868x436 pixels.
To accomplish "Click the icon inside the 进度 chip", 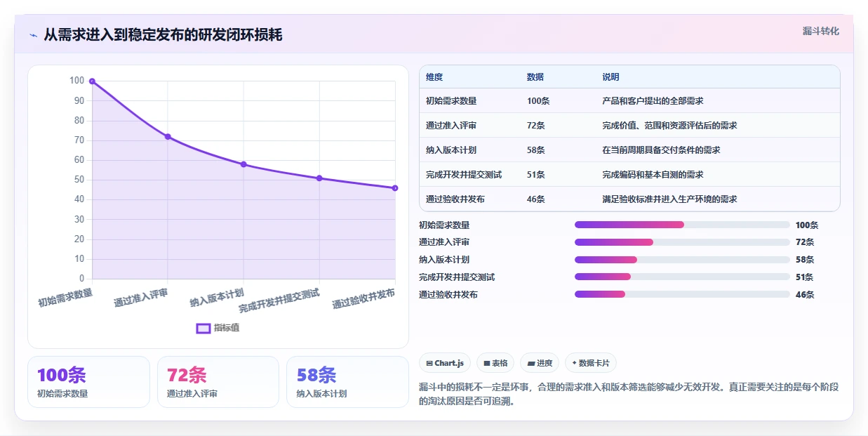I will tap(531, 364).
